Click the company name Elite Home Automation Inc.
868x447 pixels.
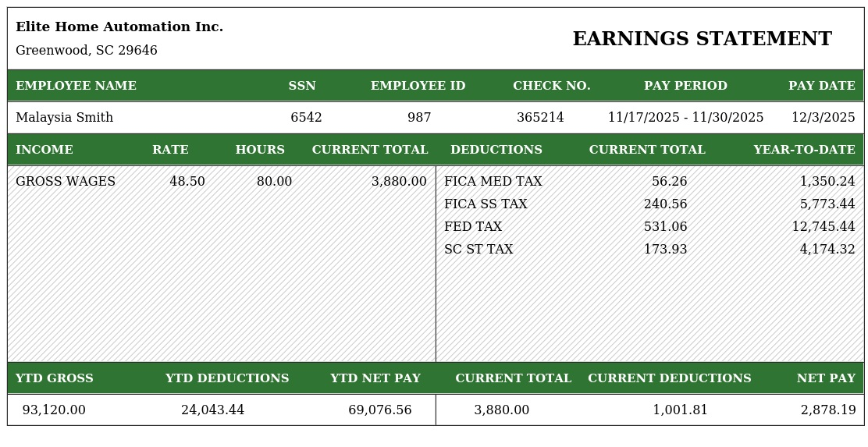pyautogui.click(x=119, y=27)
